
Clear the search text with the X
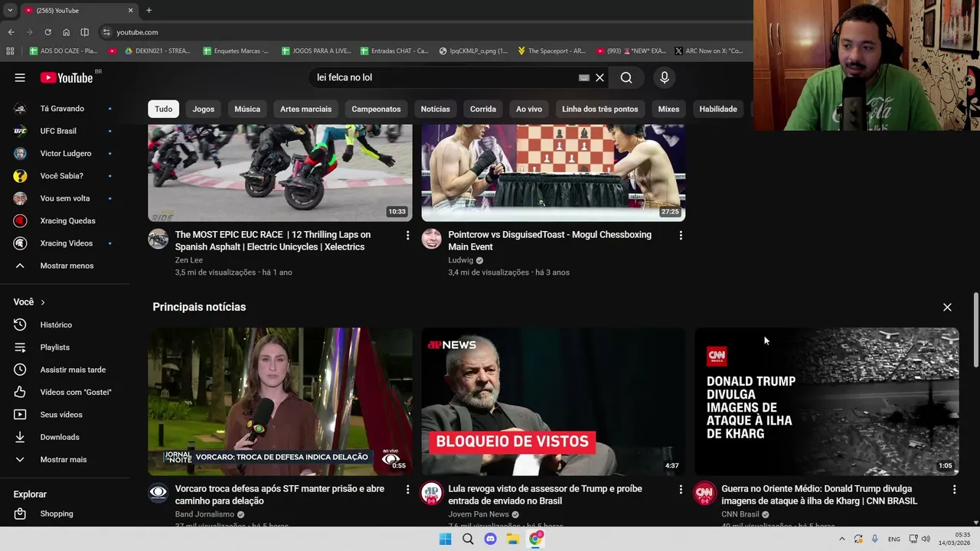point(600,77)
